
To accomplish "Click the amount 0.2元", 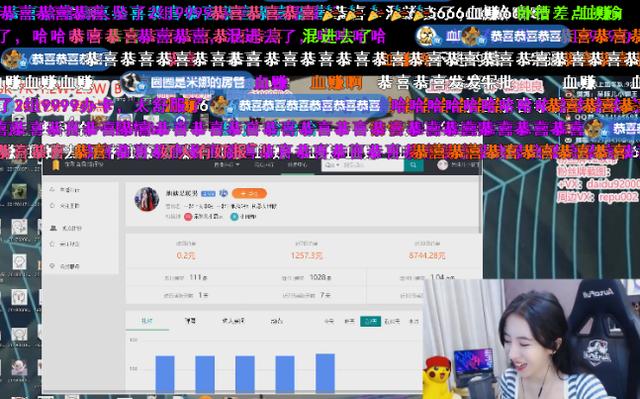I will pyautogui.click(x=186, y=256).
